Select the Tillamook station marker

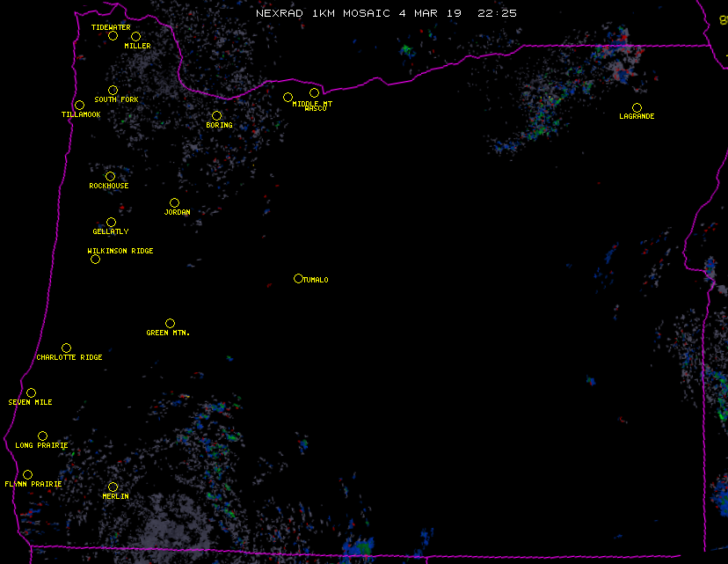point(79,106)
